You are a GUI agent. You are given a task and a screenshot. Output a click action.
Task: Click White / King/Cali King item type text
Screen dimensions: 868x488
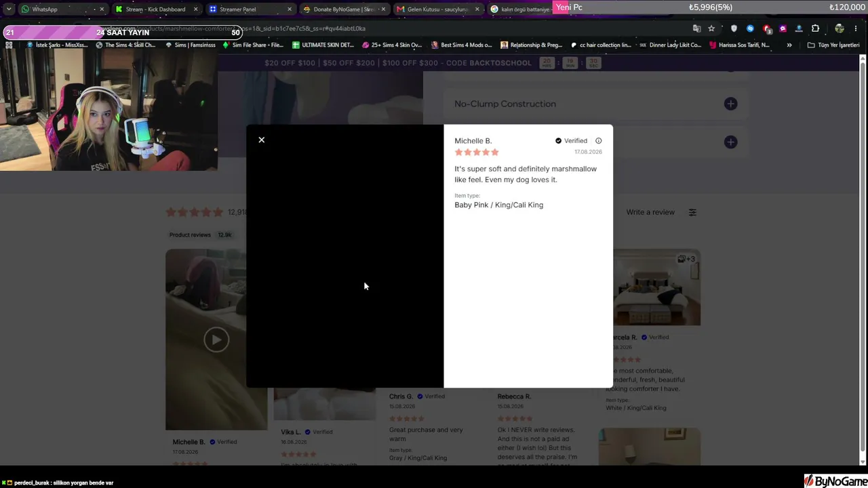[x=636, y=408]
